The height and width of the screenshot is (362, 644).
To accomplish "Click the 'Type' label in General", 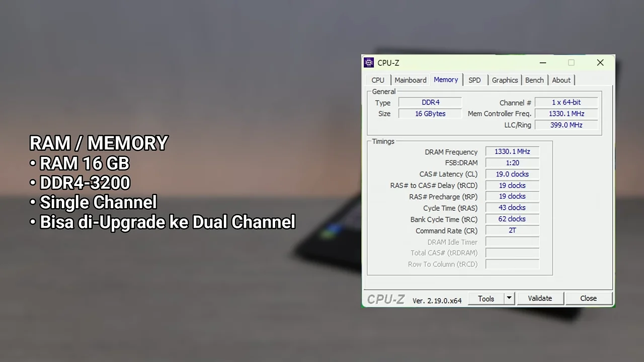I will 383,103.
